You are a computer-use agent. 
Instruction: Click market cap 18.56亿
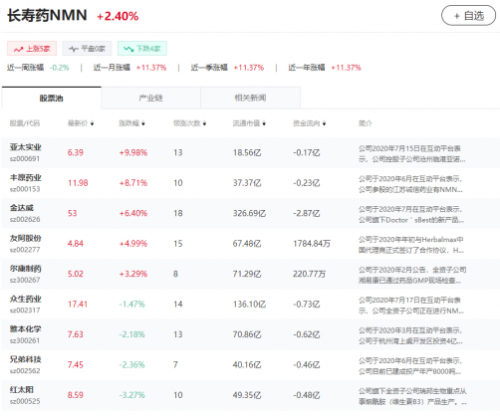coord(247,153)
